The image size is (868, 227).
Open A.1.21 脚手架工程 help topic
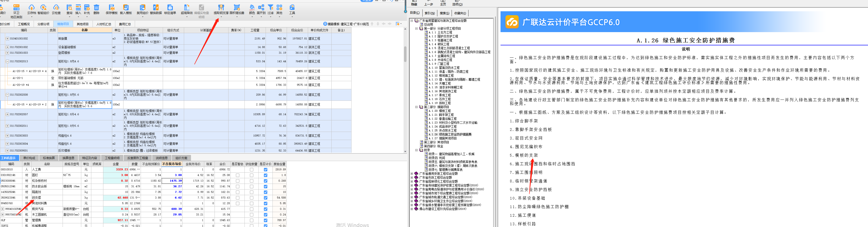[441, 115]
